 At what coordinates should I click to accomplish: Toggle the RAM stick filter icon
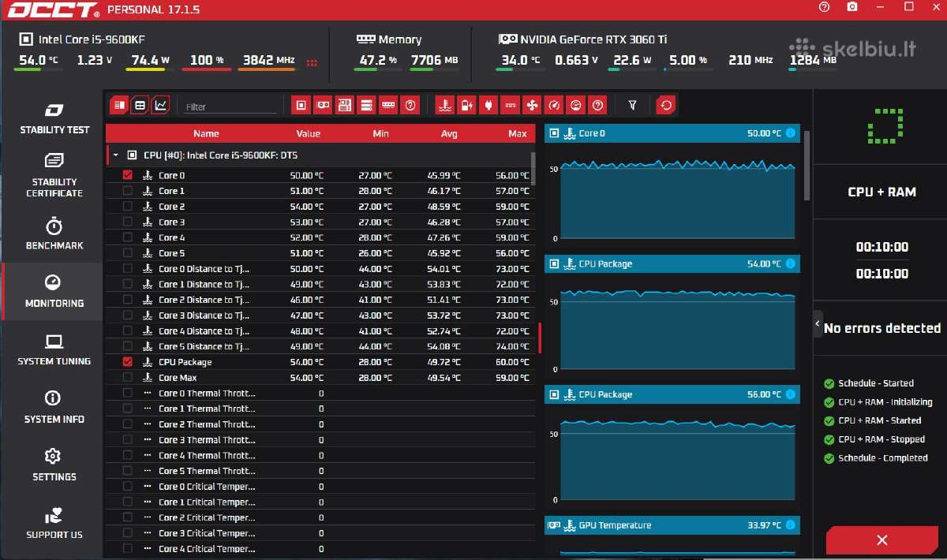388,105
